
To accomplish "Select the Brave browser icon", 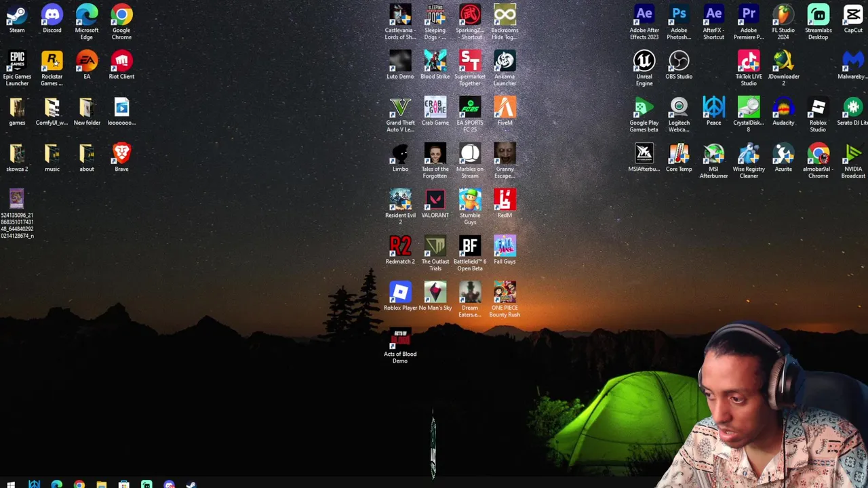I will [121, 154].
